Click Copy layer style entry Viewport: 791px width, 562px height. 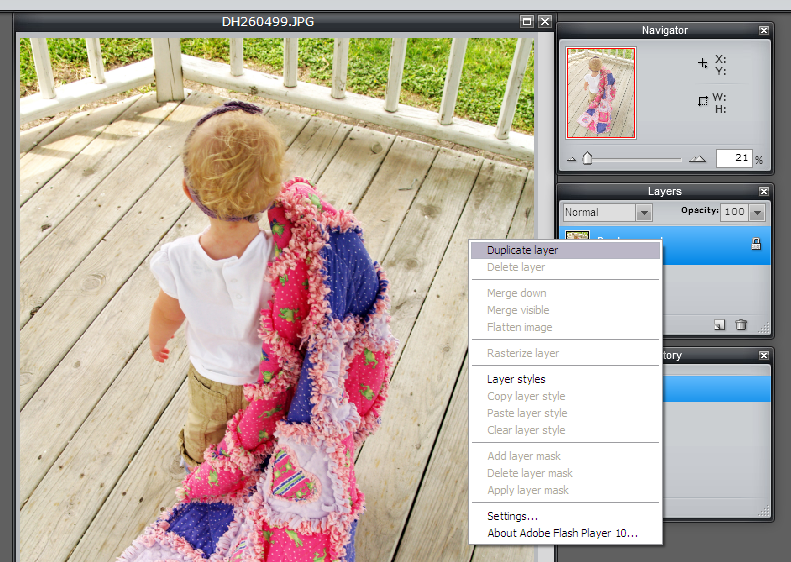(x=565, y=396)
